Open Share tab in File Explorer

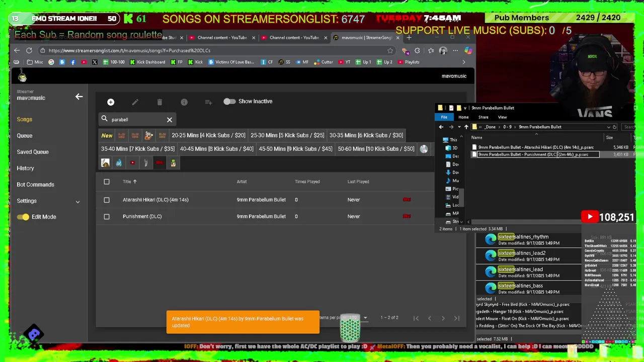(x=483, y=117)
